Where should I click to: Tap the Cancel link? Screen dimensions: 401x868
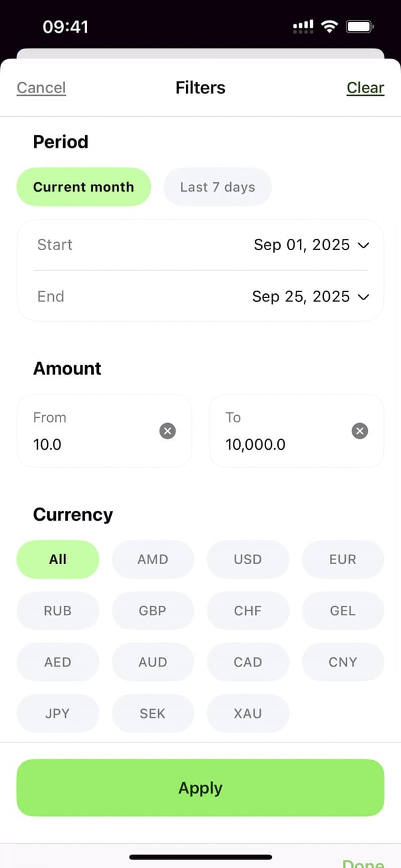pyautogui.click(x=41, y=88)
